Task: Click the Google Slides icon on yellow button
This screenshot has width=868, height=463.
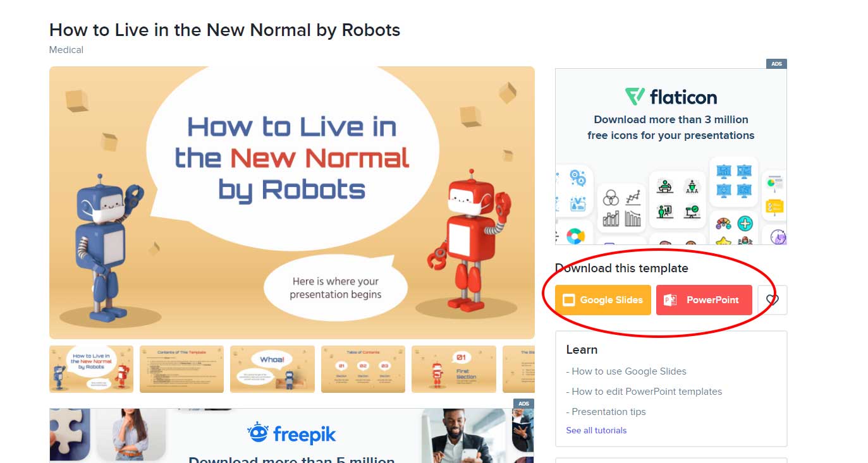Action: (x=568, y=300)
